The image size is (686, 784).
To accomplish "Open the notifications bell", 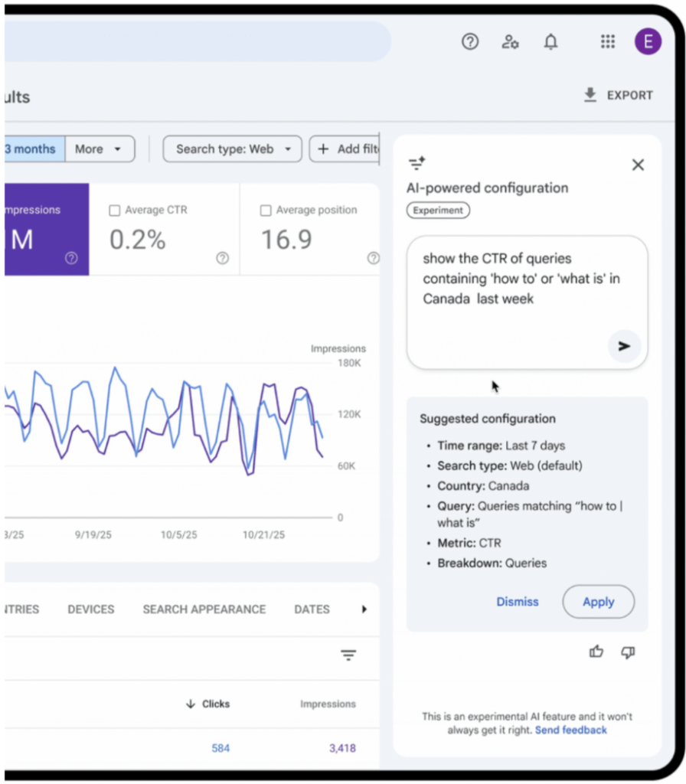I will pyautogui.click(x=550, y=42).
